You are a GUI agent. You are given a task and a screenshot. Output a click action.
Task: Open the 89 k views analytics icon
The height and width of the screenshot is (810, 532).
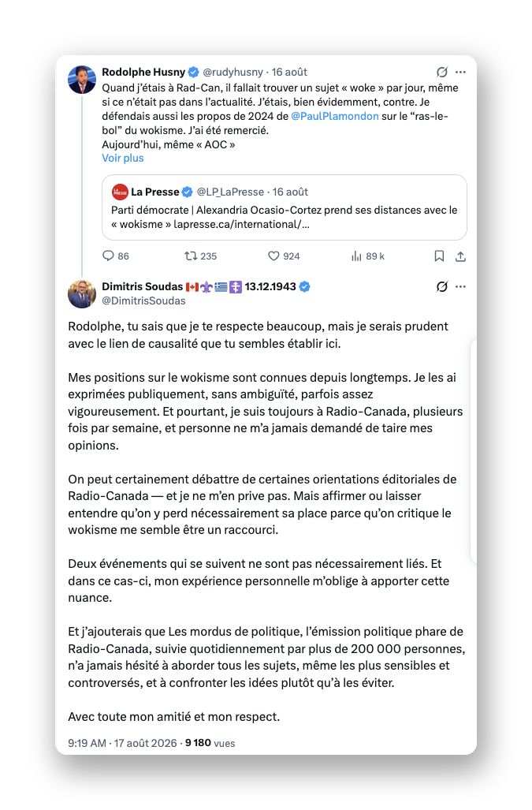(356, 256)
